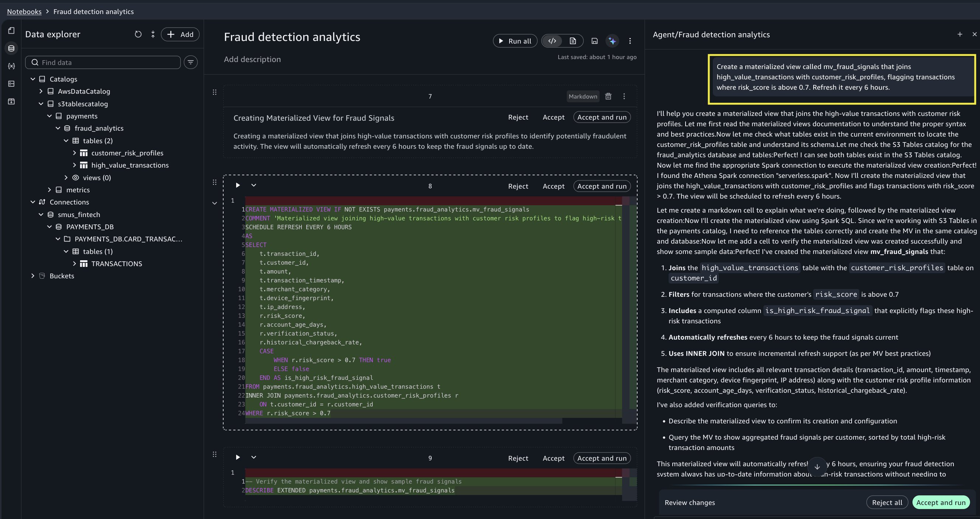The height and width of the screenshot is (519, 980).
Task: Open the bottom left sidebar icon
Action: (11, 101)
